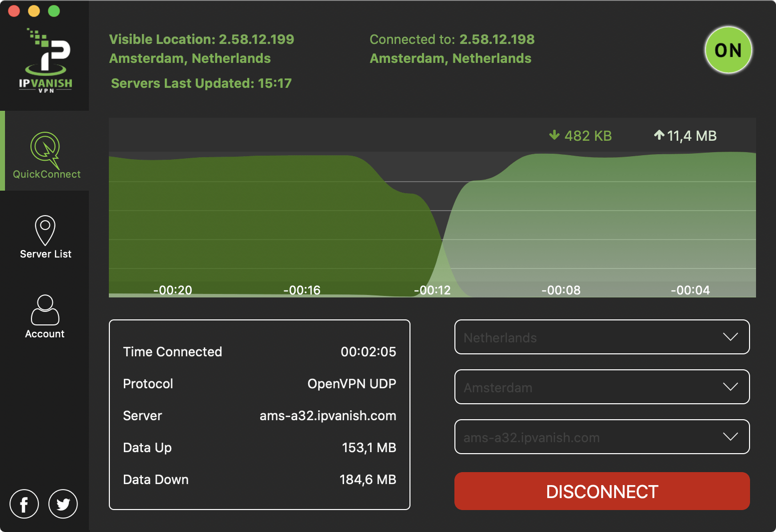Click the IPVanish VPN logo

click(45, 60)
